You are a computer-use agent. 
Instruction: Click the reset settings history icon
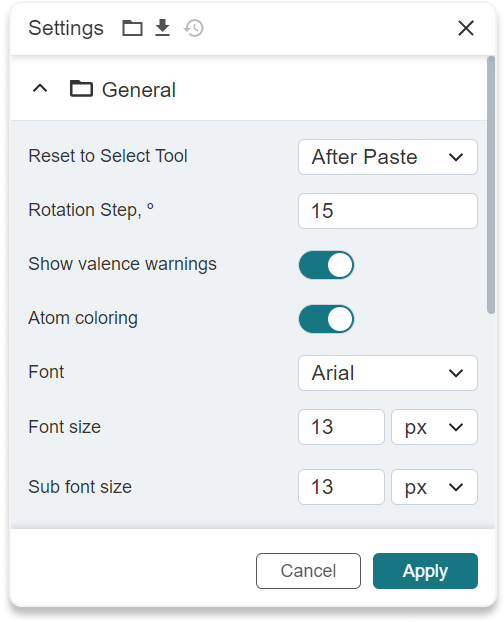tap(194, 28)
